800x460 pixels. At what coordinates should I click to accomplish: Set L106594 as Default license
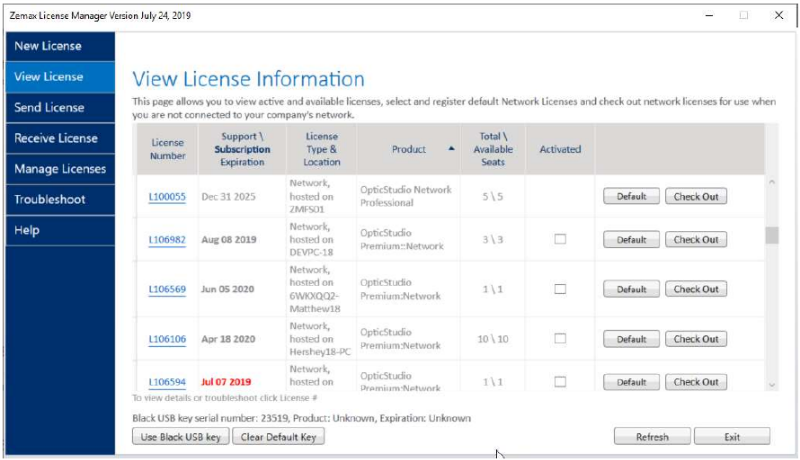point(631,382)
